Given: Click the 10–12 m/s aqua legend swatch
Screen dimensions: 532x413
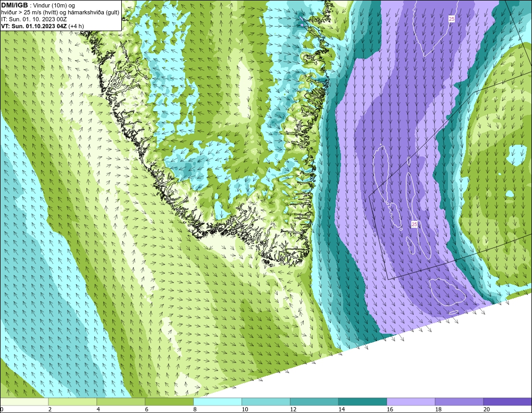Looking at the screenshot, I should (266, 402).
